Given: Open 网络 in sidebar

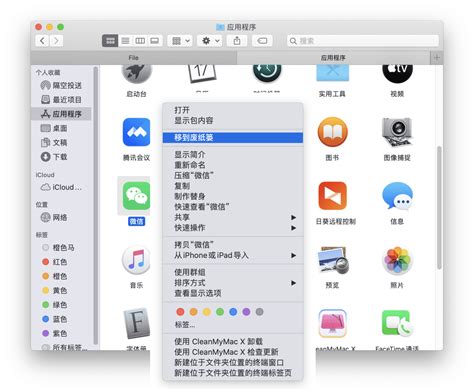Looking at the screenshot, I should pos(61,217).
